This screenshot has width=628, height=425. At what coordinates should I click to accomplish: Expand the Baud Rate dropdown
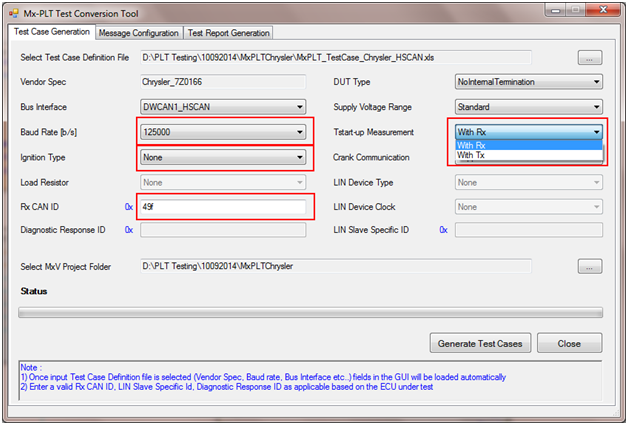click(x=223, y=132)
